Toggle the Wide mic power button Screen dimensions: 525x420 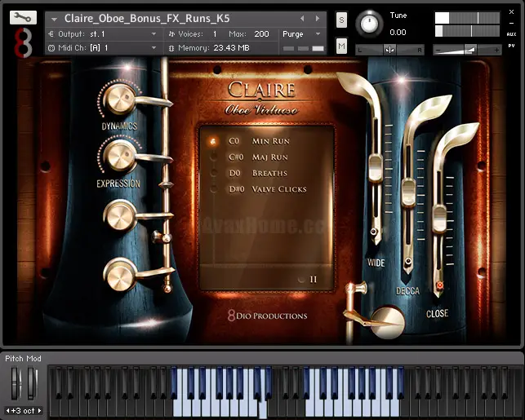point(374,232)
